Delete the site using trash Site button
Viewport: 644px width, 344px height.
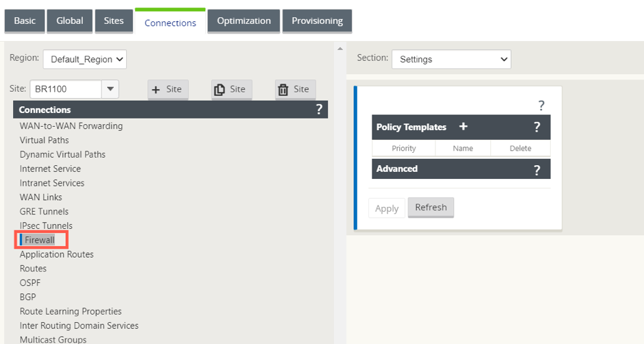[296, 90]
